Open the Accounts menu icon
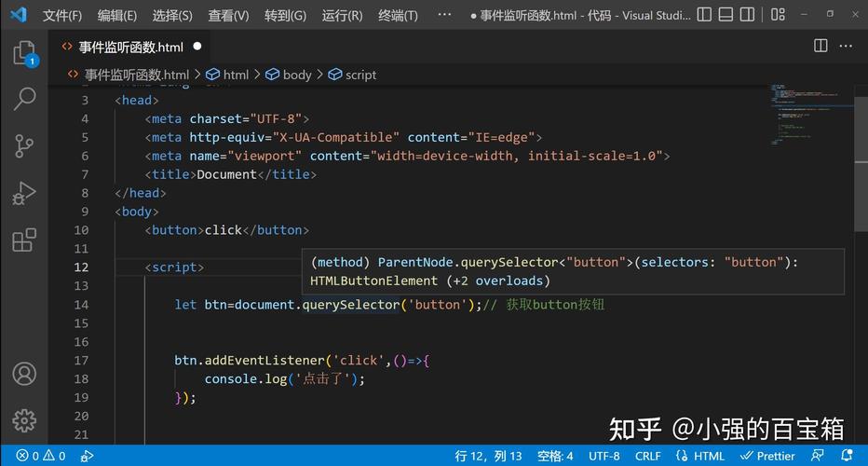868x466 pixels. pos(24,374)
